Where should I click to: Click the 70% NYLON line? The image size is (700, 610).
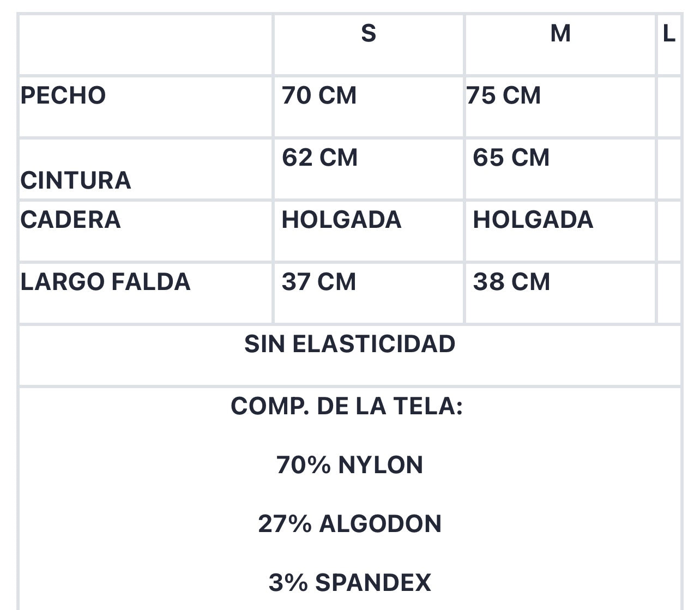coord(349,465)
